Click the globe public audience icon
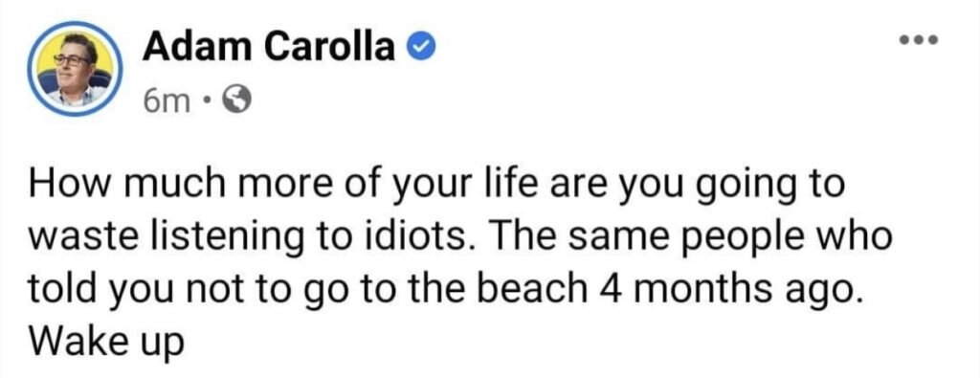 (x=237, y=100)
